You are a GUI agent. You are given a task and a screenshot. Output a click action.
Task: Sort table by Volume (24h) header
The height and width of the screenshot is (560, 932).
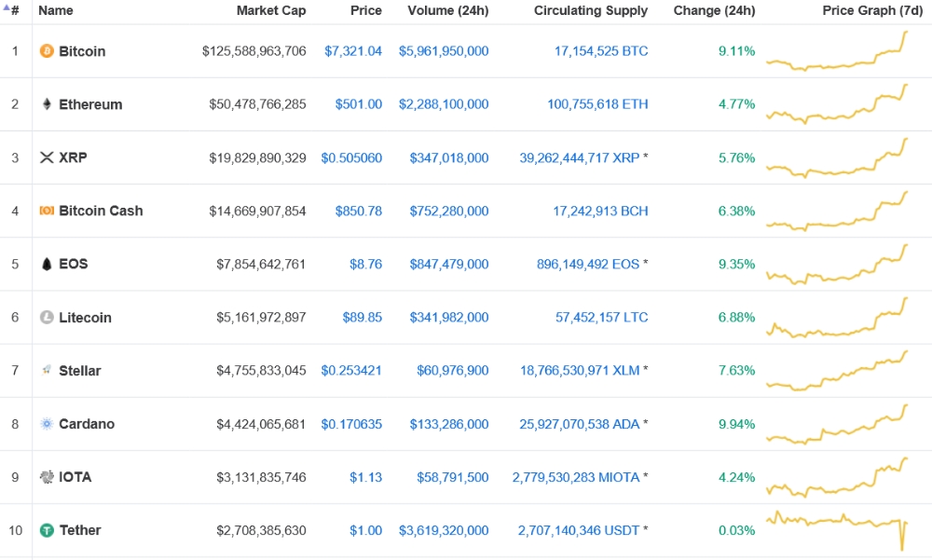[447, 10]
